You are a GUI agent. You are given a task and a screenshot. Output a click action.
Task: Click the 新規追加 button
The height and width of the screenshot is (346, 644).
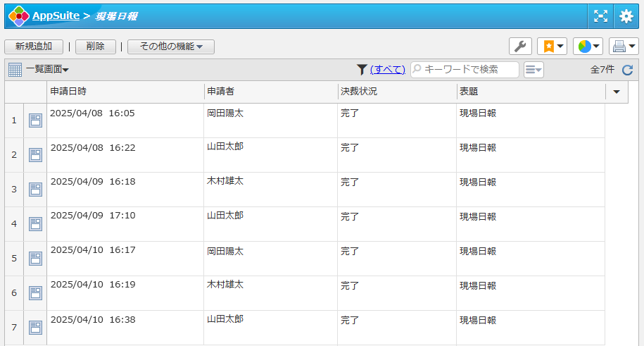pyautogui.click(x=34, y=47)
